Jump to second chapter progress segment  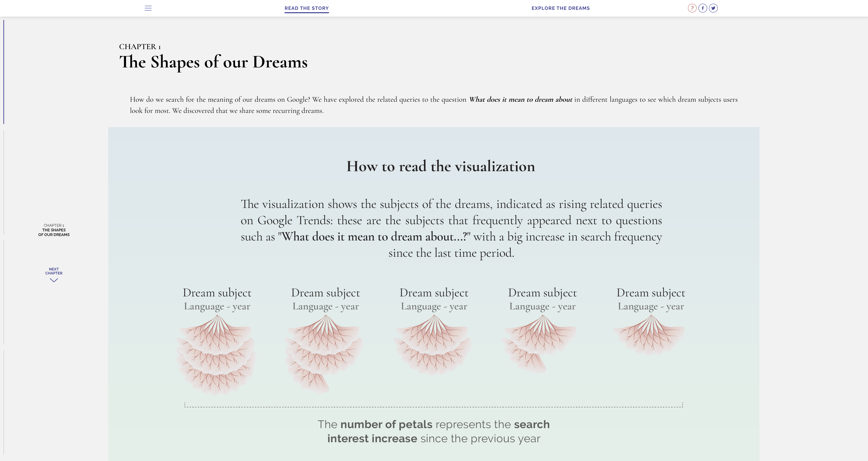[x=4, y=182]
